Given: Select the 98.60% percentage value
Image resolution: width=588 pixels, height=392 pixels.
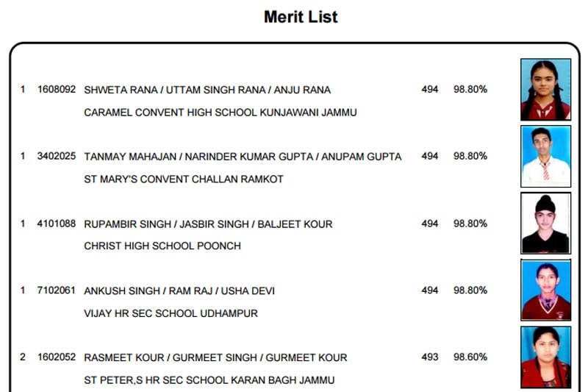Looking at the screenshot, I should [470, 357].
